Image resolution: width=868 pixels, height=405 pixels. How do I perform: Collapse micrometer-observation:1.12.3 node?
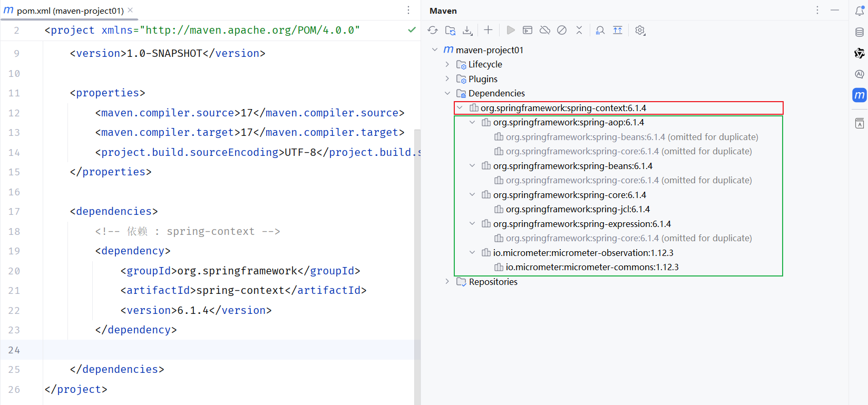coord(473,253)
